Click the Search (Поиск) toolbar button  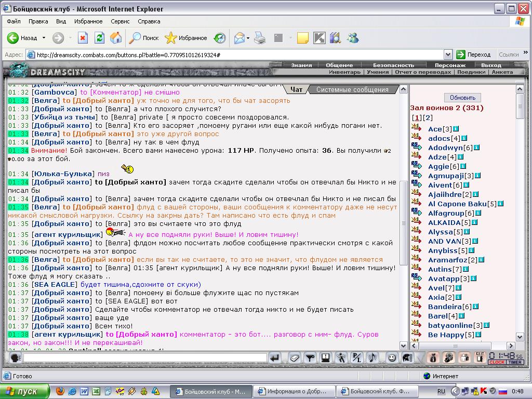(x=144, y=38)
